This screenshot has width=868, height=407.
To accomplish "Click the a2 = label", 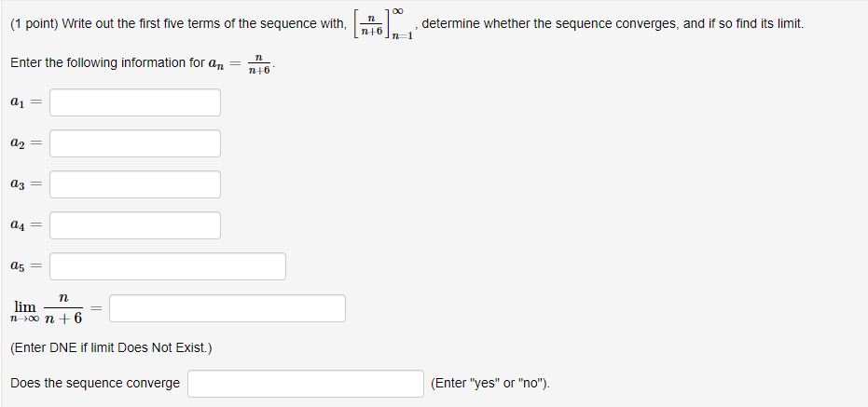I will point(26,143).
